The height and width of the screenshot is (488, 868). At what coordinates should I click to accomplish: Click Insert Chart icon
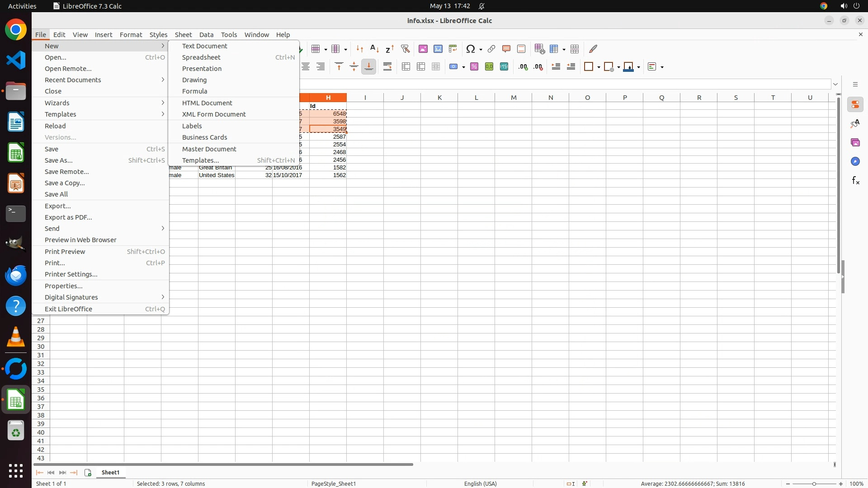tap(438, 49)
